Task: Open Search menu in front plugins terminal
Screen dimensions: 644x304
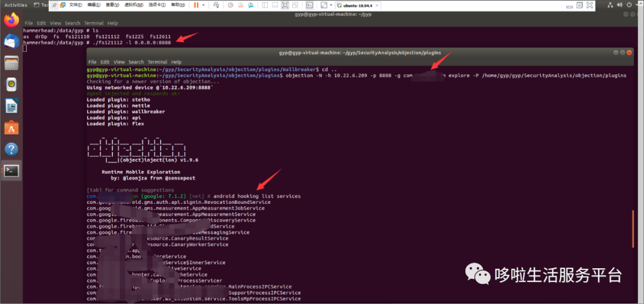Action: 136,62
